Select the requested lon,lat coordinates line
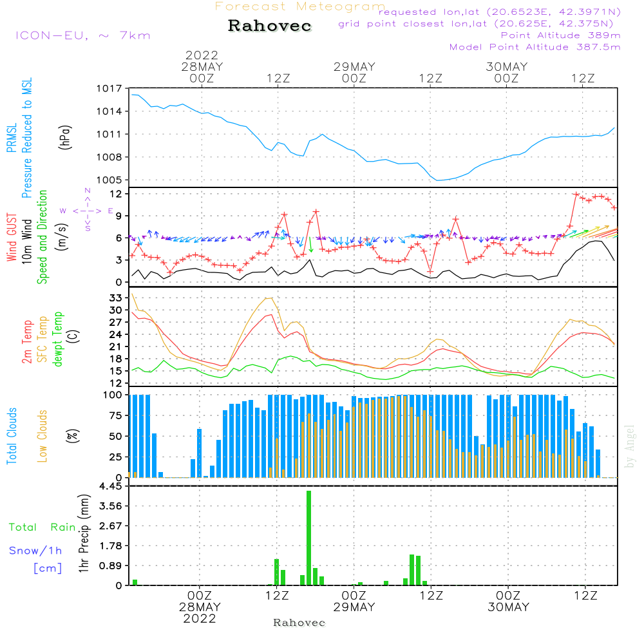The height and width of the screenshot is (644, 644). (x=500, y=12)
